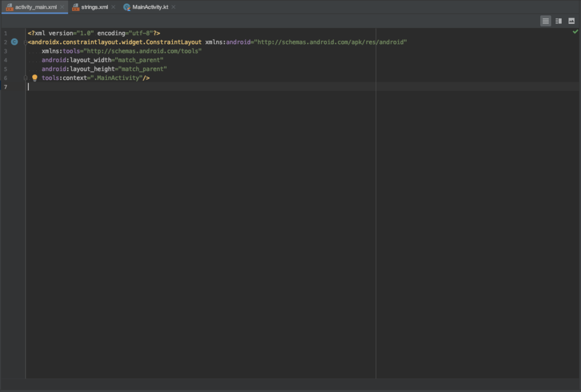Click the '.MainActivity' context value

[116, 78]
